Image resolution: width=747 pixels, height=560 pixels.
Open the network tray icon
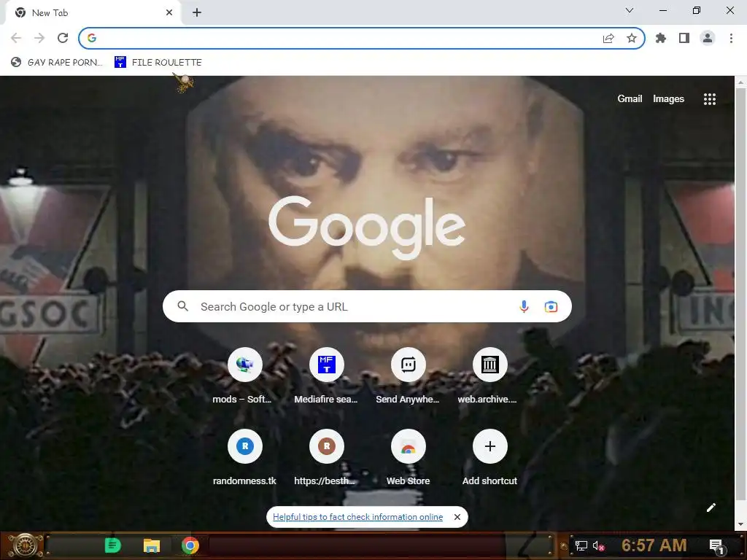(581, 545)
